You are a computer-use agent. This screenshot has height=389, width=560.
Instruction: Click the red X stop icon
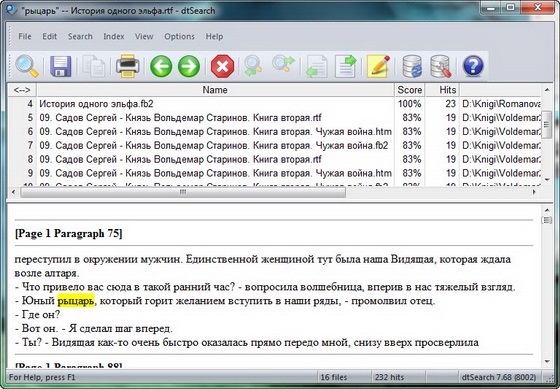click(222, 66)
